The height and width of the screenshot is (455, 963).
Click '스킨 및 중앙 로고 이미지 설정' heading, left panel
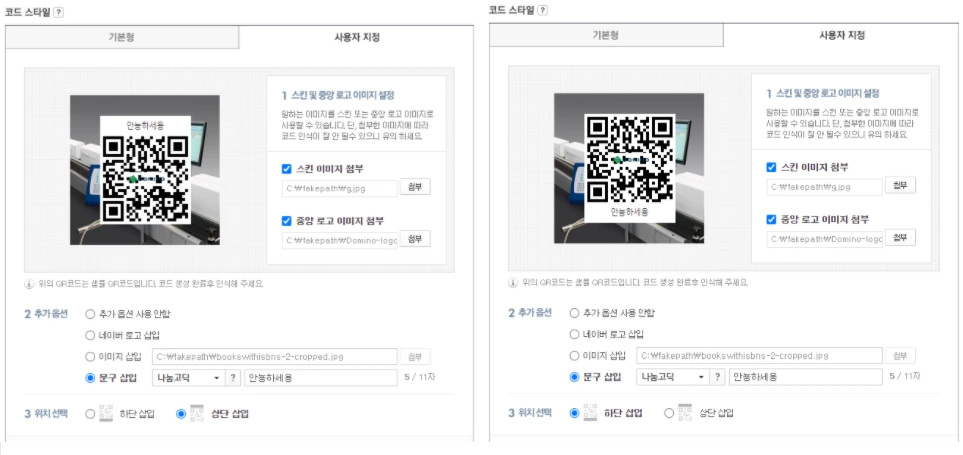(x=343, y=95)
